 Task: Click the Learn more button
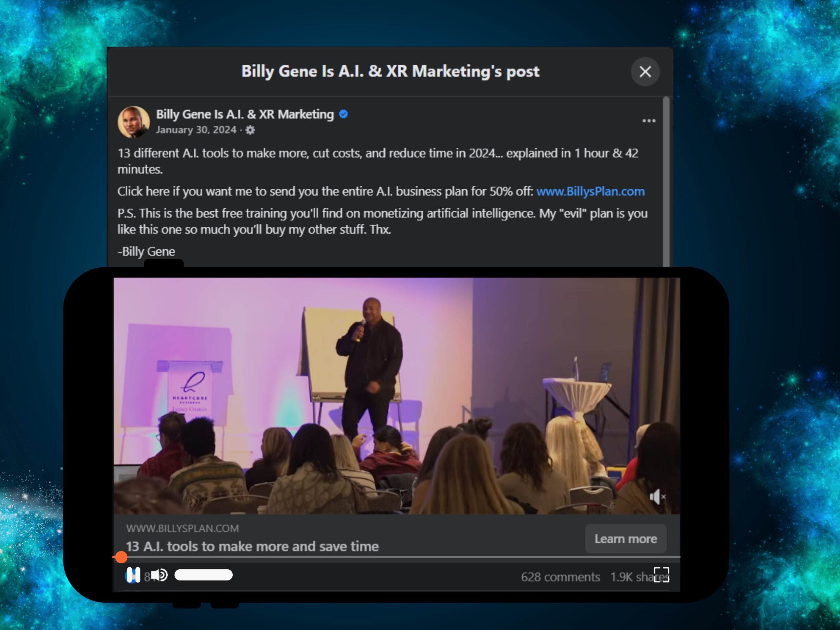coord(625,538)
